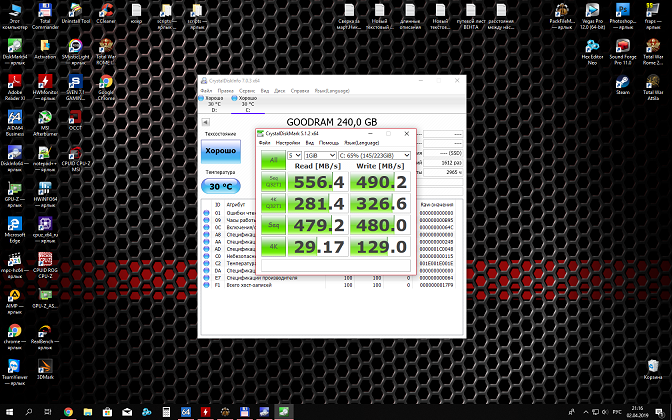Open Calculator from the taskbar
This screenshot has height=420, width=672.
point(166,412)
